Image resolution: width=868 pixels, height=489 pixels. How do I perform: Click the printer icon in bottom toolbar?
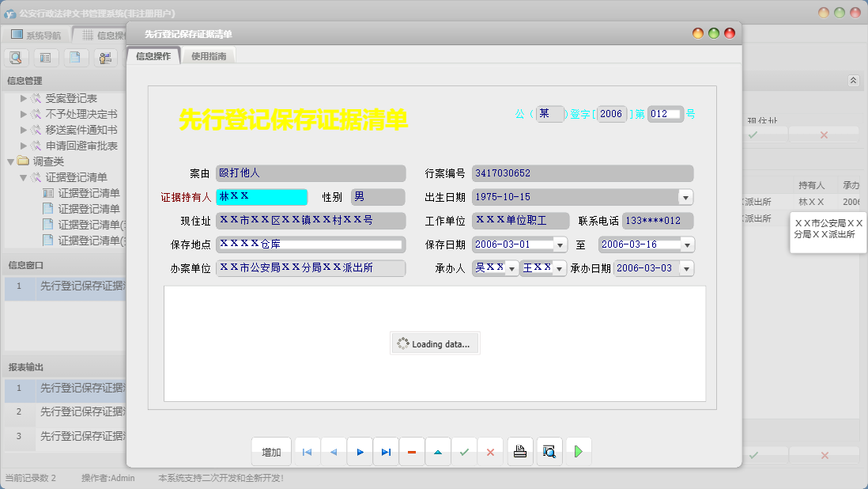click(520, 452)
